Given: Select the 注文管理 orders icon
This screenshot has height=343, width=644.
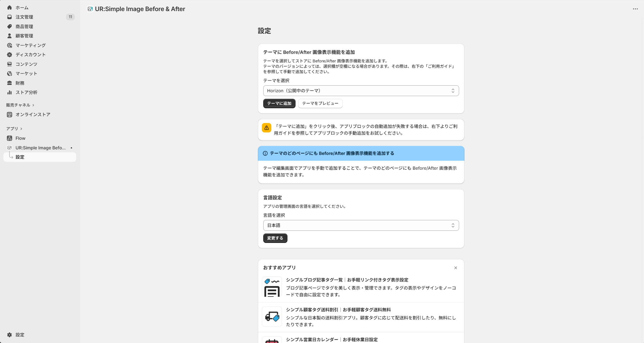Looking at the screenshot, I should click(x=9, y=17).
